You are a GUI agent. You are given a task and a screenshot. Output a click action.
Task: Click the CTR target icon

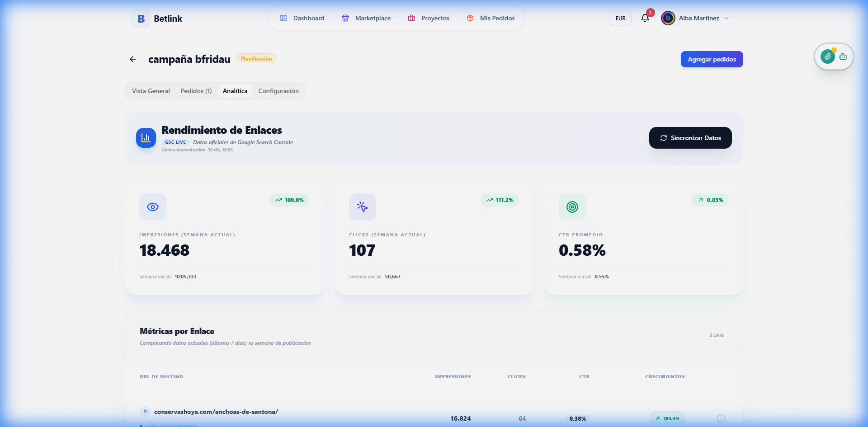pos(572,207)
